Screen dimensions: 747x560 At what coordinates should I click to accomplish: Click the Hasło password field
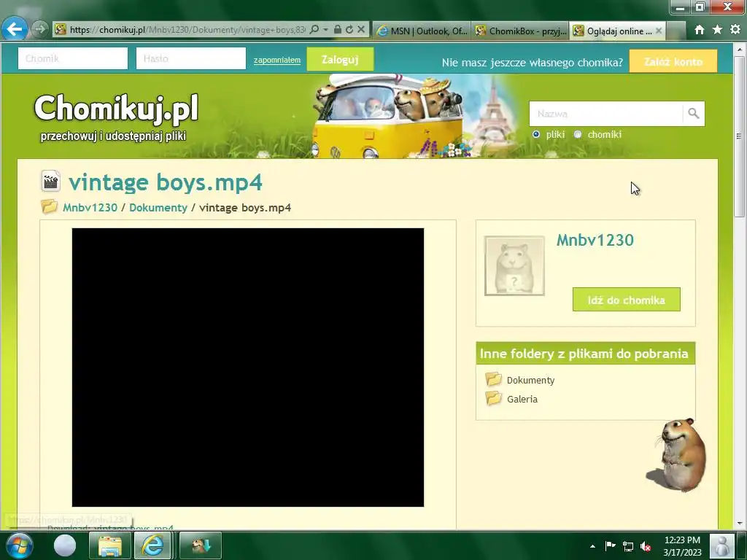pyautogui.click(x=191, y=58)
